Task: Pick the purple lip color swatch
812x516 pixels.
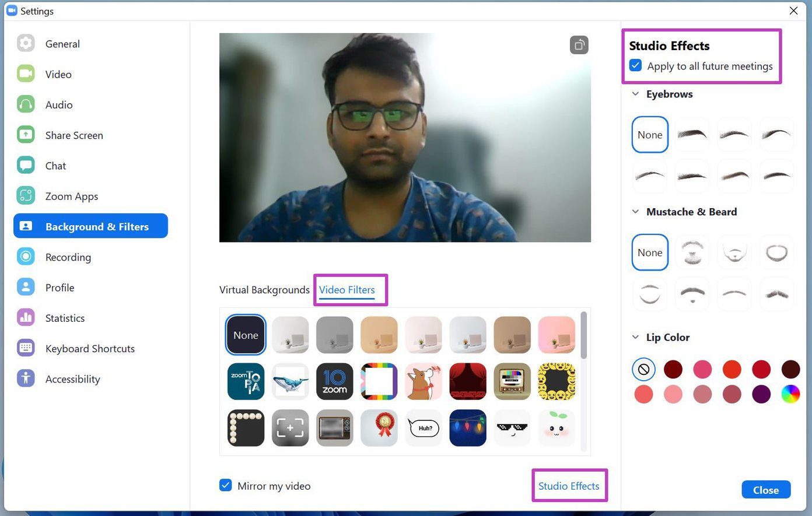Action: tap(761, 394)
